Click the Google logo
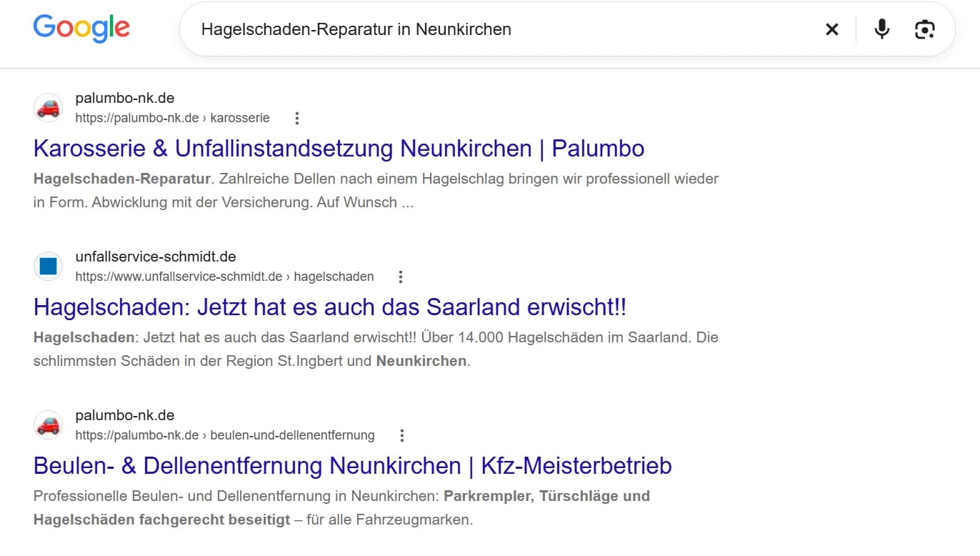980x556 pixels. click(81, 29)
